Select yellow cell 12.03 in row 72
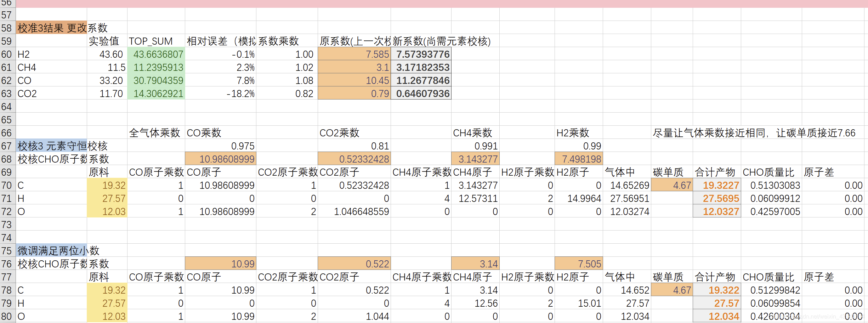868x323 pixels. click(107, 211)
